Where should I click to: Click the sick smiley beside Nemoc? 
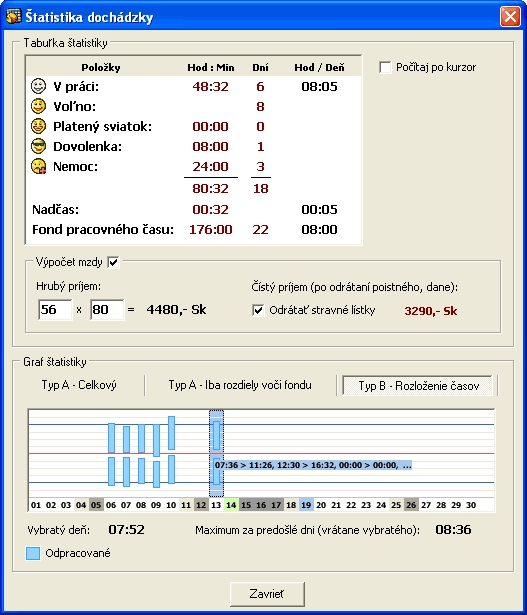click(x=38, y=166)
